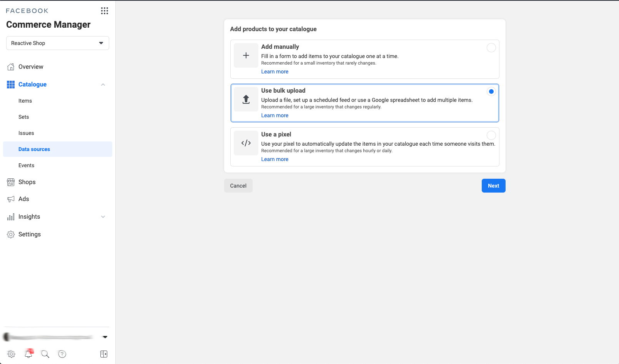Viewport: 619px width, 364px height.
Task: Open Settings in sidebar menu
Action: coord(30,234)
